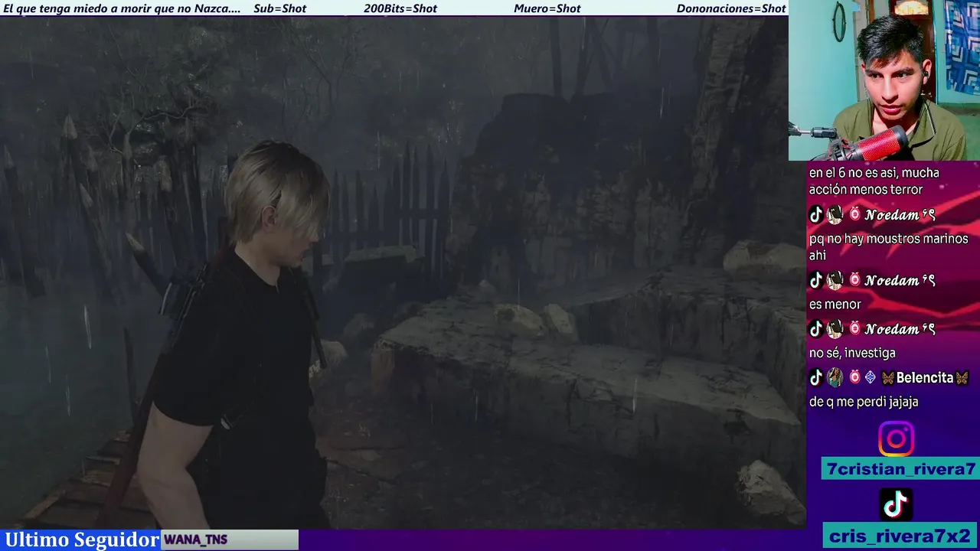Viewport: 980px width, 551px height.
Task: Click the latest follower name WANA_TNS
Action: tap(196, 540)
